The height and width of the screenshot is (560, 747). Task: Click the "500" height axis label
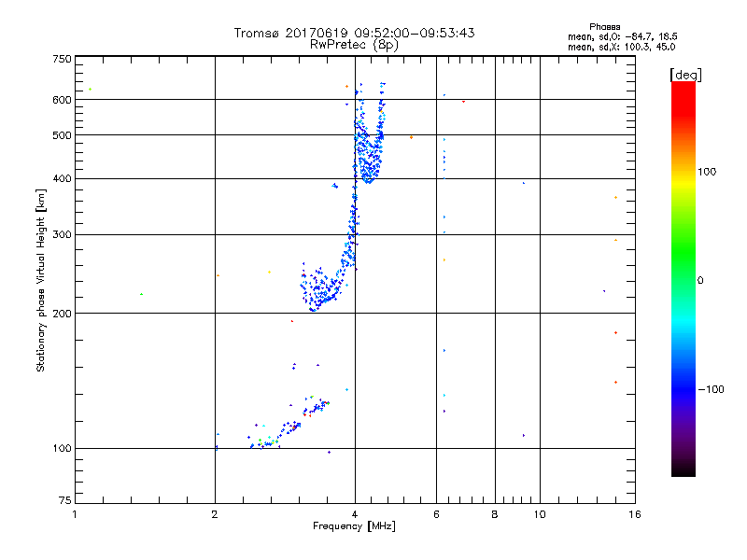(62, 135)
